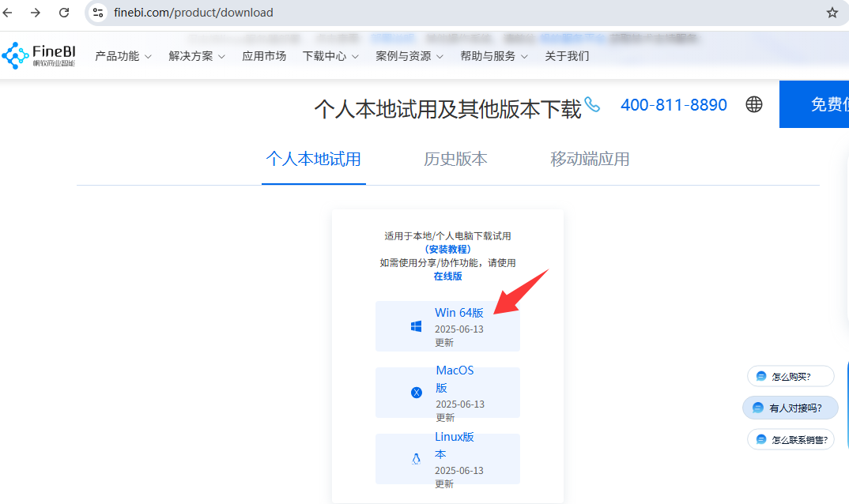
Task: Click the Windows logo icon
Action: pos(416,326)
